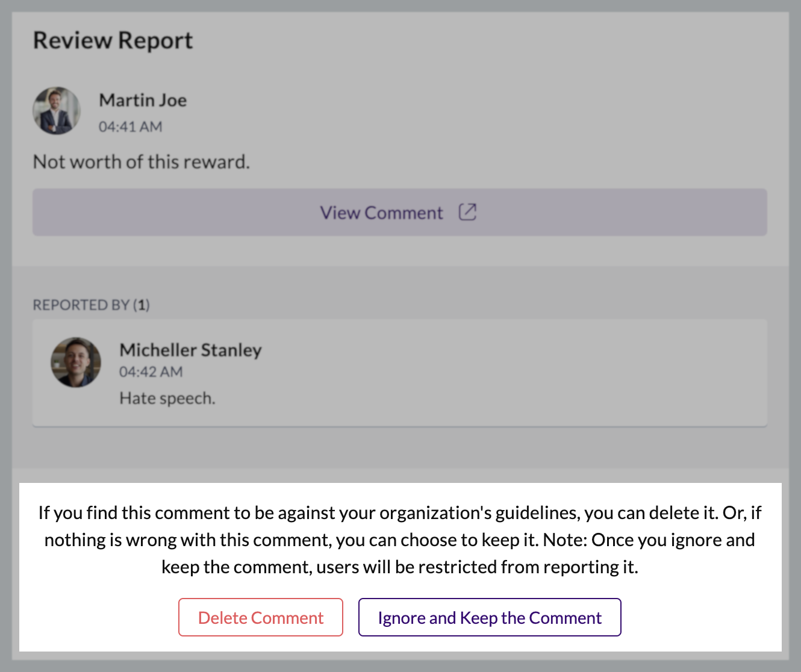Click the "users will be restricted" note line

pyautogui.click(x=399, y=567)
